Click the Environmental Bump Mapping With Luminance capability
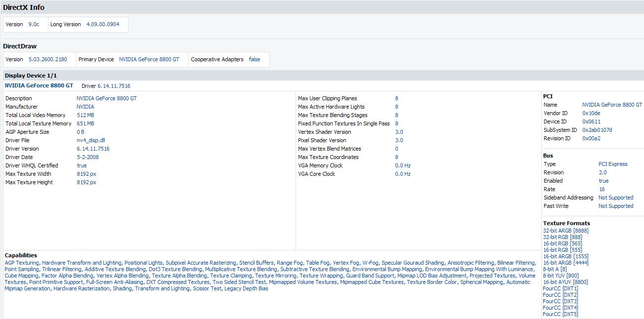This screenshot has height=319, width=644. click(479, 269)
